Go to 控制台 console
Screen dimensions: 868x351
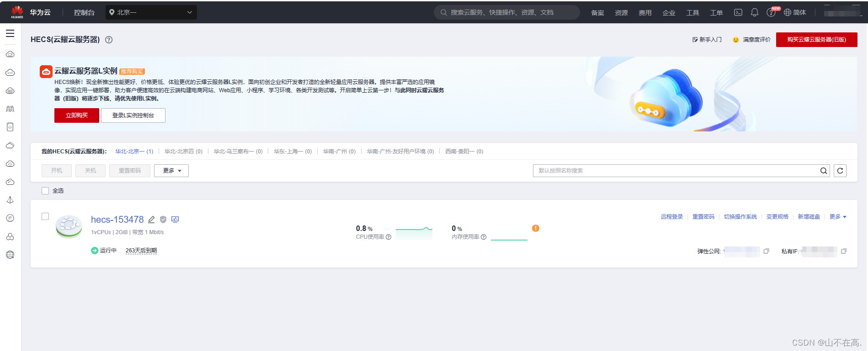(84, 13)
